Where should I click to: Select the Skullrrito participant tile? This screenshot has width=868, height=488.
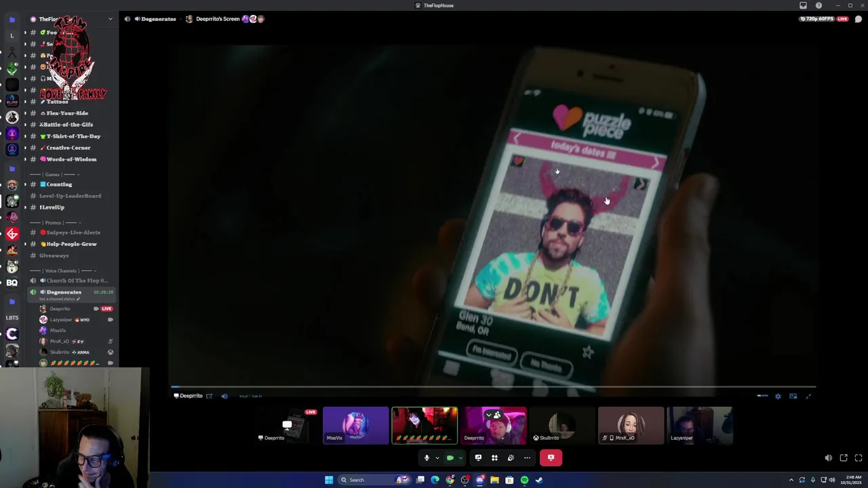pyautogui.click(x=561, y=426)
